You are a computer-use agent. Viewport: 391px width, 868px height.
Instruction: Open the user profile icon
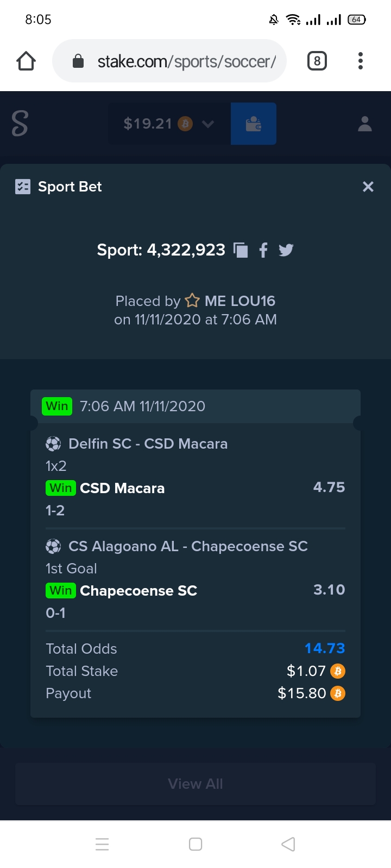click(x=365, y=124)
